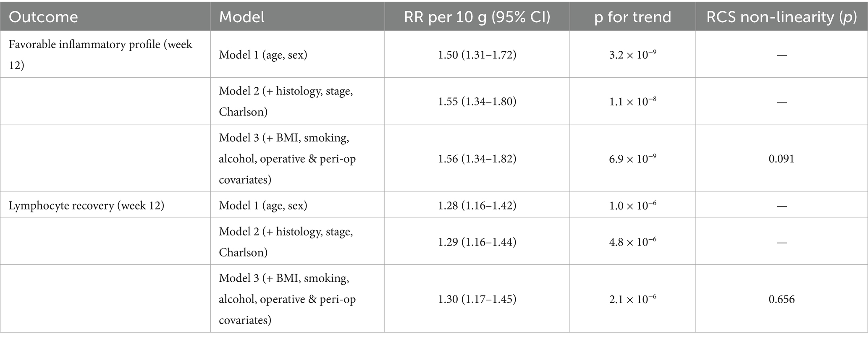Click the non-linearity value 0.091
The width and height of the screenshot is (868, 340).
click(781, 159)
